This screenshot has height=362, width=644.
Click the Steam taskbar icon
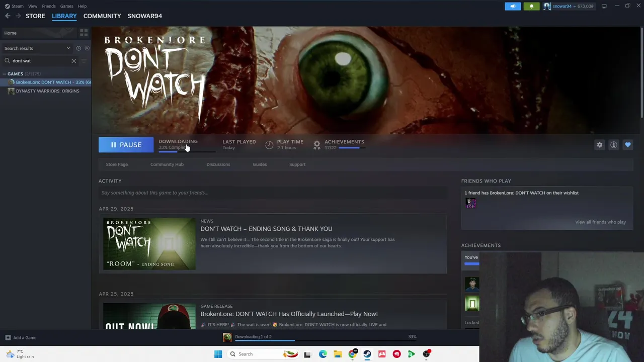(367, 354)
